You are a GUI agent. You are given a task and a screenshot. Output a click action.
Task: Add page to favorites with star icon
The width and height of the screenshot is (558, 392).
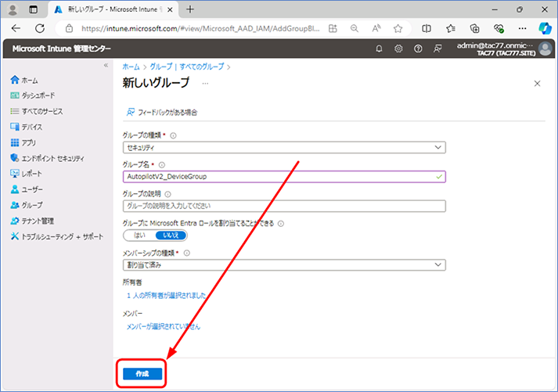point(398,28)
